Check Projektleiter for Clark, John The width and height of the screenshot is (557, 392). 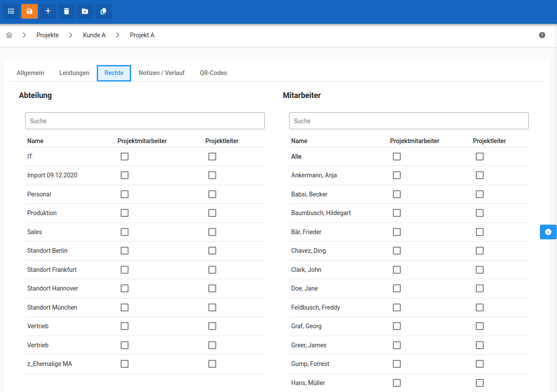[480, 270]
